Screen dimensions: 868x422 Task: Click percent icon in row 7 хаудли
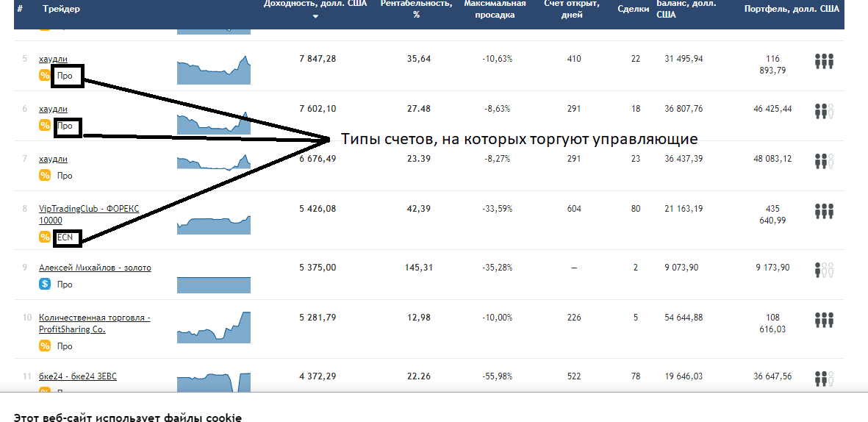point(45,176)
